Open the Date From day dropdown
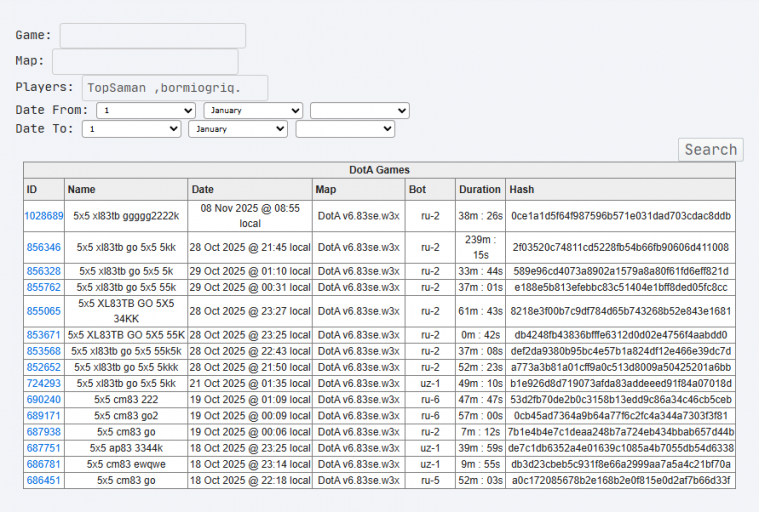 [146, 110]
